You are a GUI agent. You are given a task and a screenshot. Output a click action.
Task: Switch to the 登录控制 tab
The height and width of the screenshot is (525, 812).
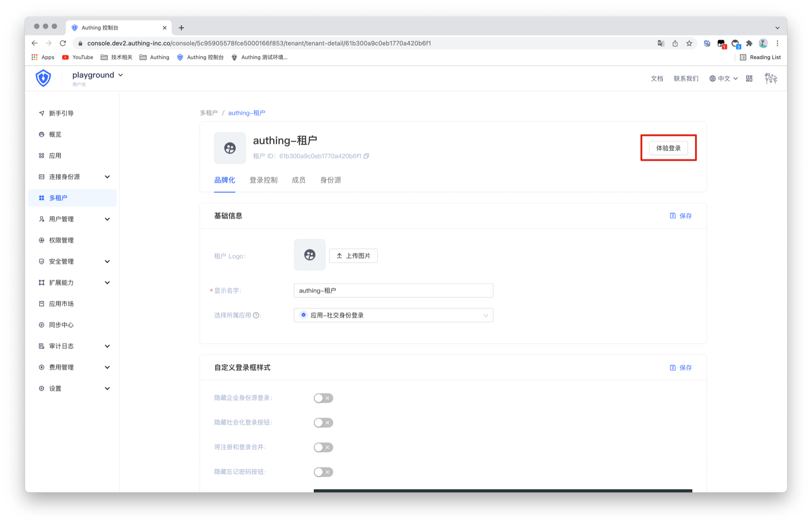click(x=263, y=180)
